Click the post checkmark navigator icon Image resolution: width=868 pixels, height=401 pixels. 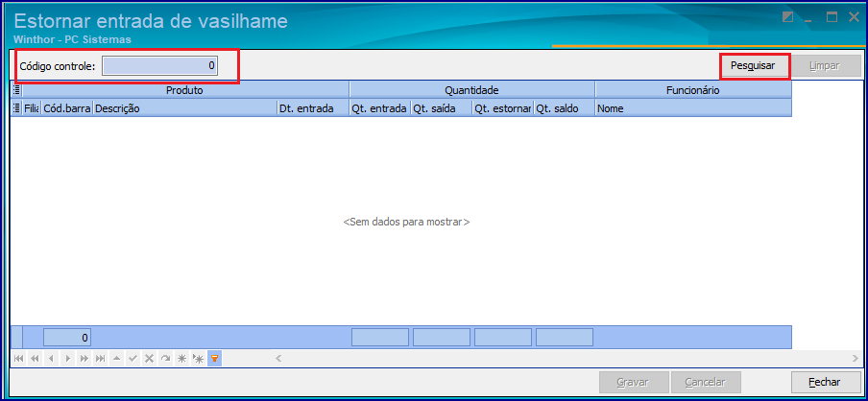click(133, 359)
